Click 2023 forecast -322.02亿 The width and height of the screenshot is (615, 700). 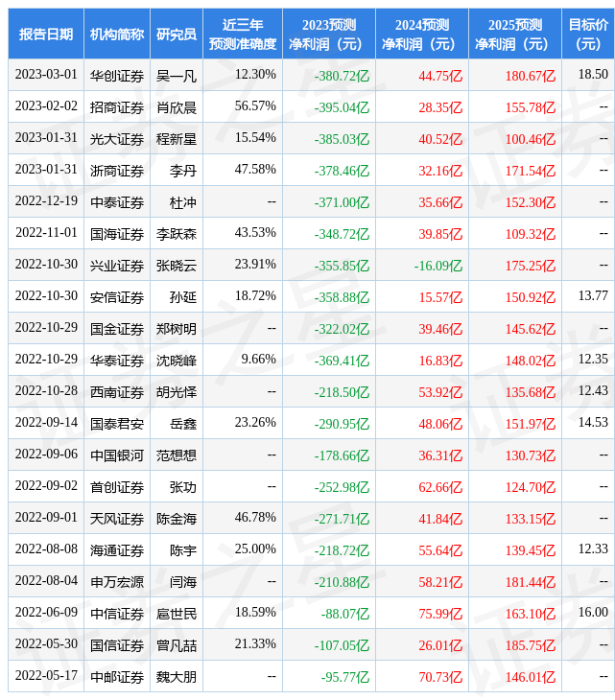coord(342,329)
